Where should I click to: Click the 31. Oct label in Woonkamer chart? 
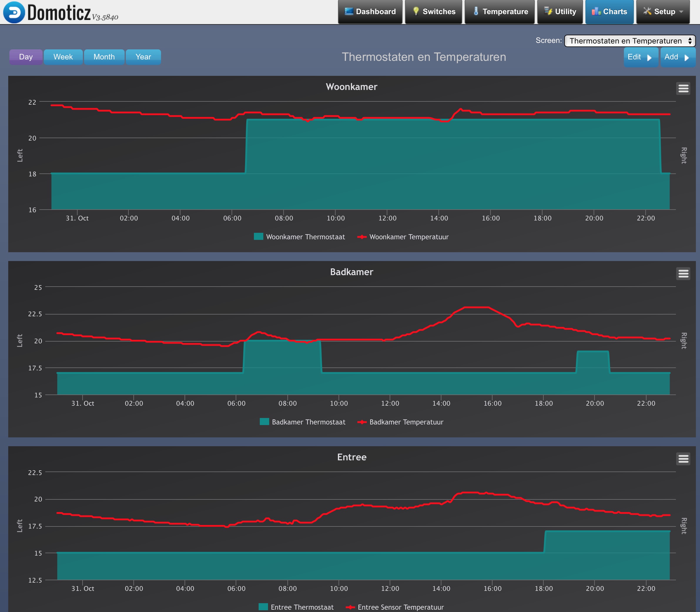(77, 218)
